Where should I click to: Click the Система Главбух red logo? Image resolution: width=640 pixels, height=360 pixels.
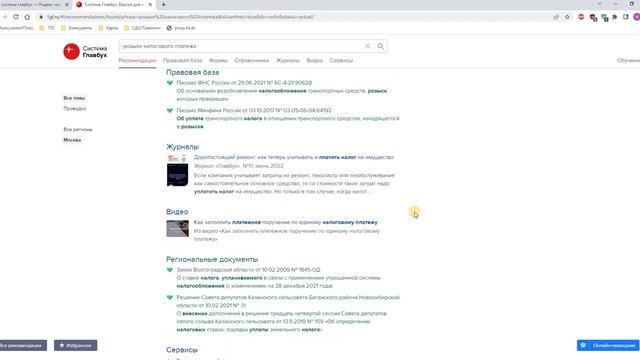71,51
